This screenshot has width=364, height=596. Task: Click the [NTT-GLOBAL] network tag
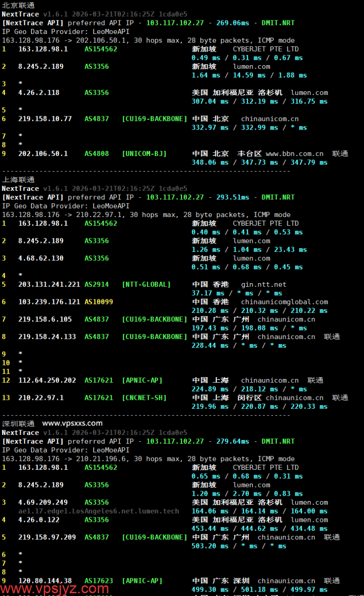coord(146,284)
